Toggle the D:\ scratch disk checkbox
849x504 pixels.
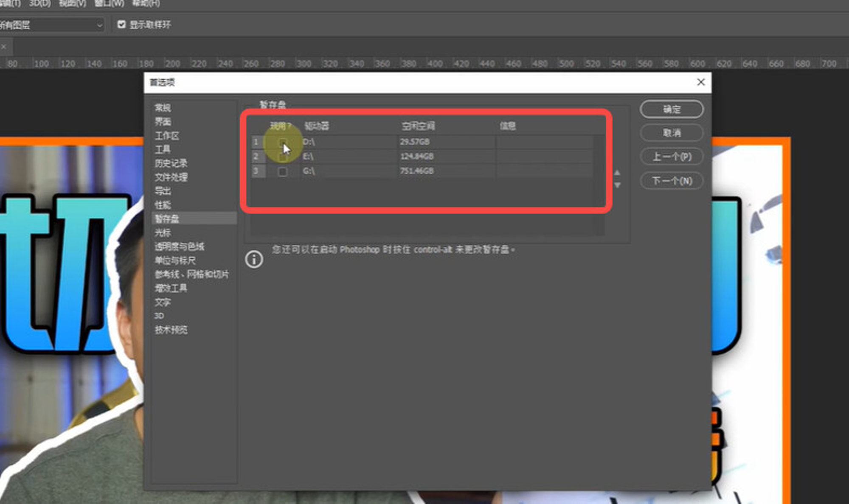tap(283, 142)
